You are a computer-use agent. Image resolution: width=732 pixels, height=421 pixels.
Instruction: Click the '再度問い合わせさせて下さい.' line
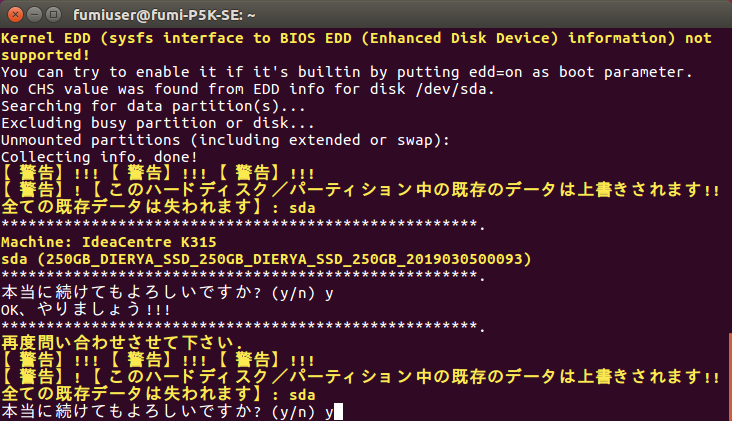click(122, 343)
